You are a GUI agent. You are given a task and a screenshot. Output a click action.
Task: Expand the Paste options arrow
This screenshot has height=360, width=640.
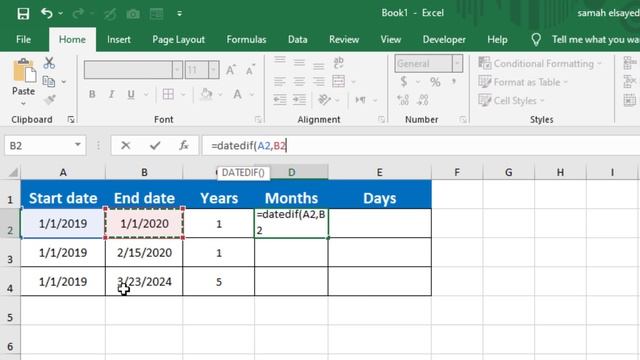pos(23,104)
